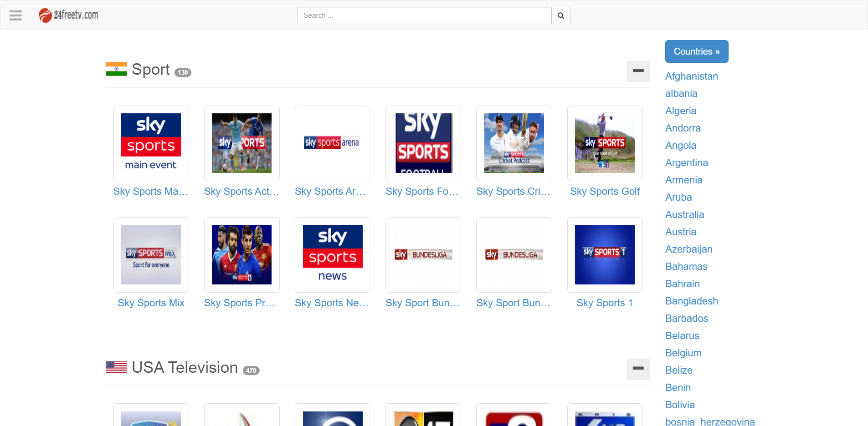Open the hamburger navigation menu
This screenshot has height=426, width=868.
(x=15, y=15)
